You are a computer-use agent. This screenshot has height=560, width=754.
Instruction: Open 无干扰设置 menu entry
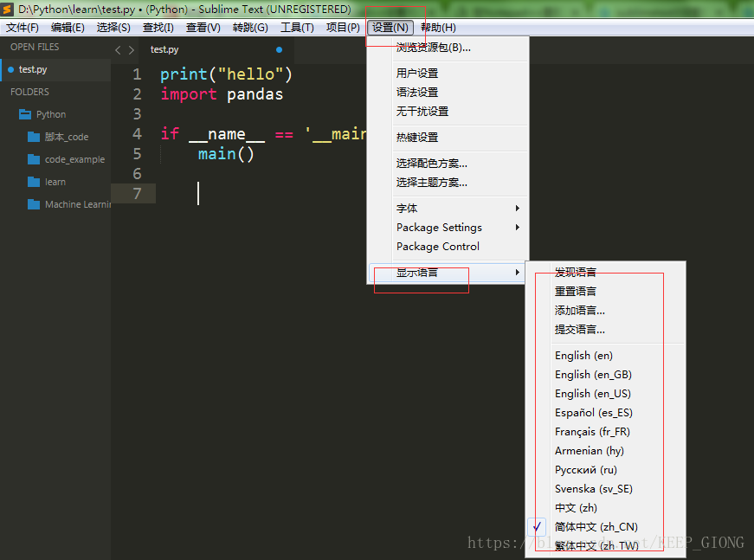(x=448, y=112)
